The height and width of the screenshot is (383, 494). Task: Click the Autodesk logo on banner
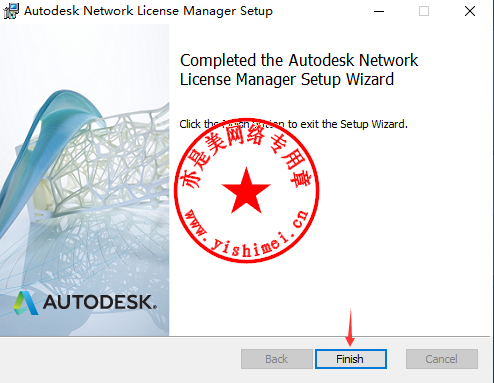coord(85,303)
